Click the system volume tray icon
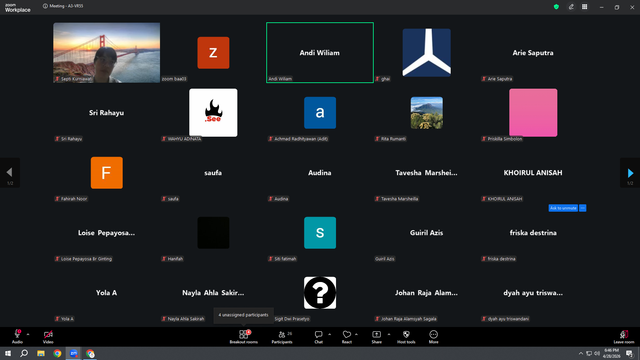640x360 pixels. click(x=597, y=353)
